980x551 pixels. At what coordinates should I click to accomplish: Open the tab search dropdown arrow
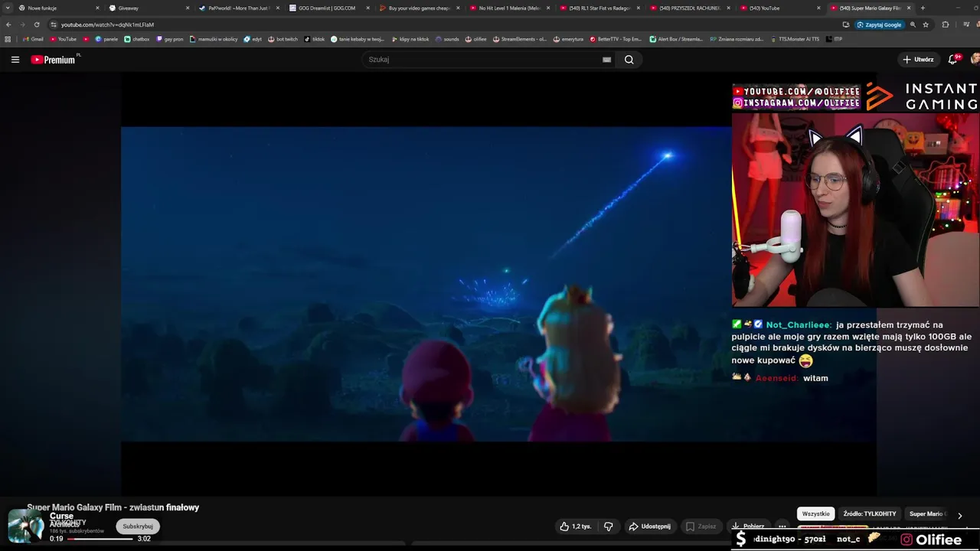8,8
